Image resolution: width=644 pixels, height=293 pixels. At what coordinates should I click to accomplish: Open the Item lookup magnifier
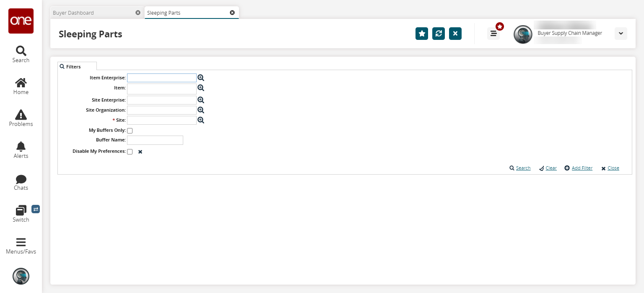(201, 88)
